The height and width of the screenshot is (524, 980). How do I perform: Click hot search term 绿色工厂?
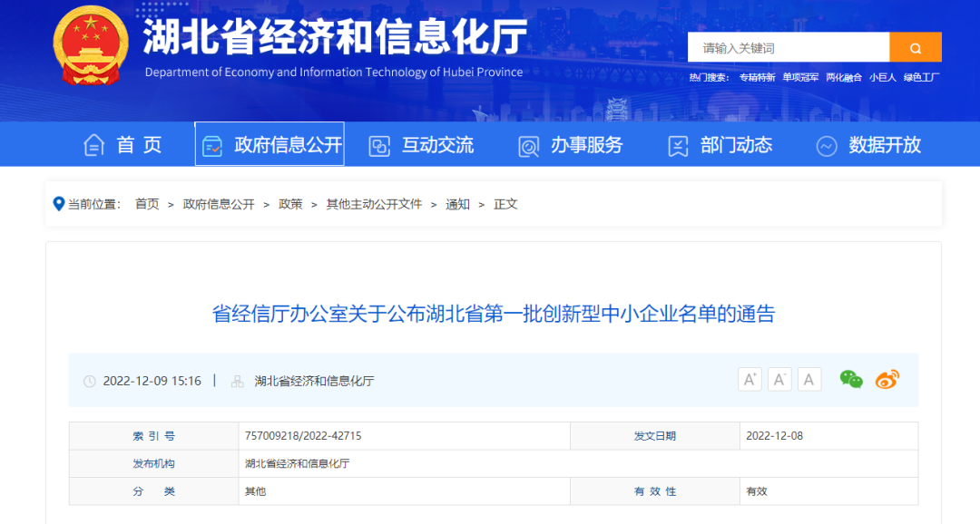click(921, 78)
